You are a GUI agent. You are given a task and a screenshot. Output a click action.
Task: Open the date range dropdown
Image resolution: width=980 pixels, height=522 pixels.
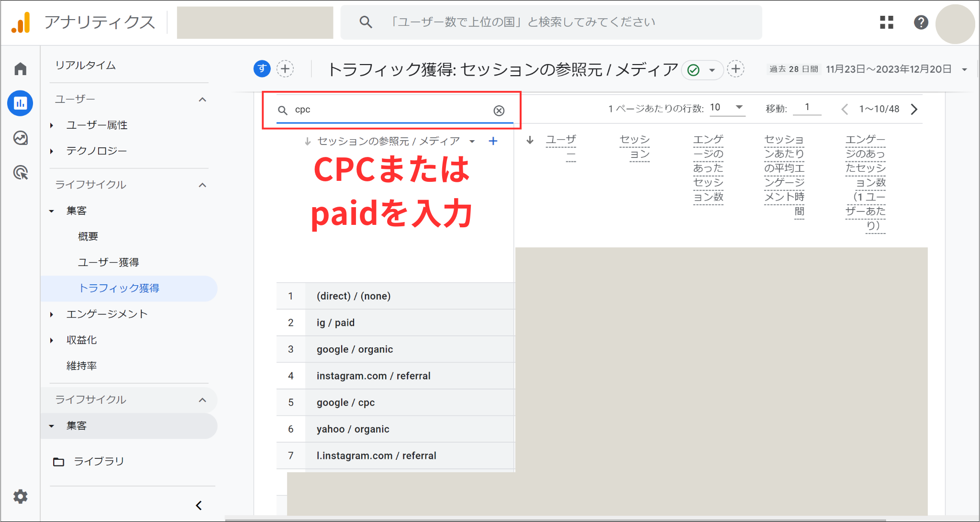965,69
